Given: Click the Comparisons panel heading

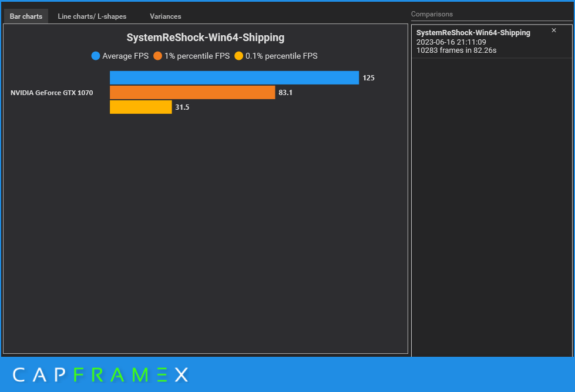Looking at the screenshot, I should 432,14.
